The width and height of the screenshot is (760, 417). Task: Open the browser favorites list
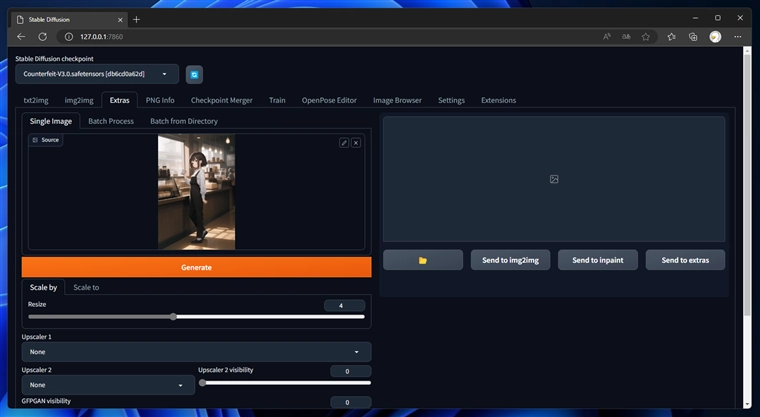tap(671, 37)
